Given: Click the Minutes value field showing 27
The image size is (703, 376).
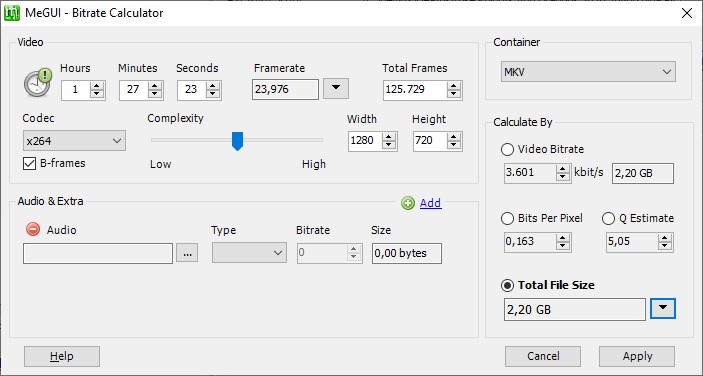Looking at the screenshot, I should click(134, 90).
